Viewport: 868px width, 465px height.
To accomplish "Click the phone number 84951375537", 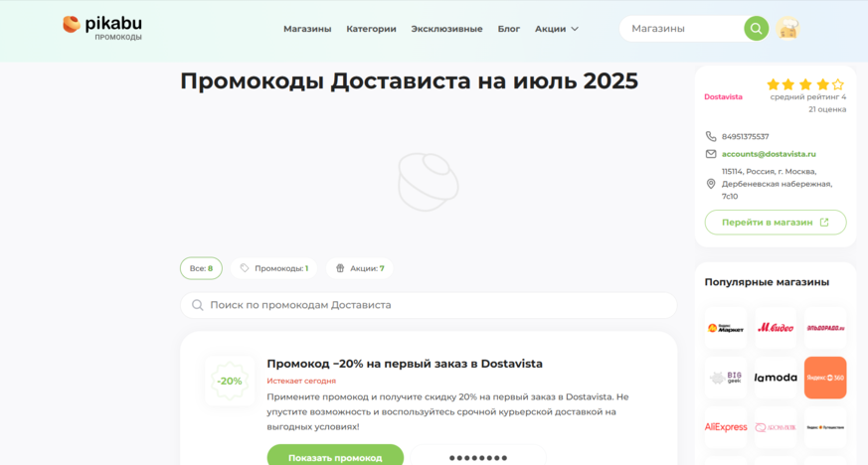I will (745, 136).
